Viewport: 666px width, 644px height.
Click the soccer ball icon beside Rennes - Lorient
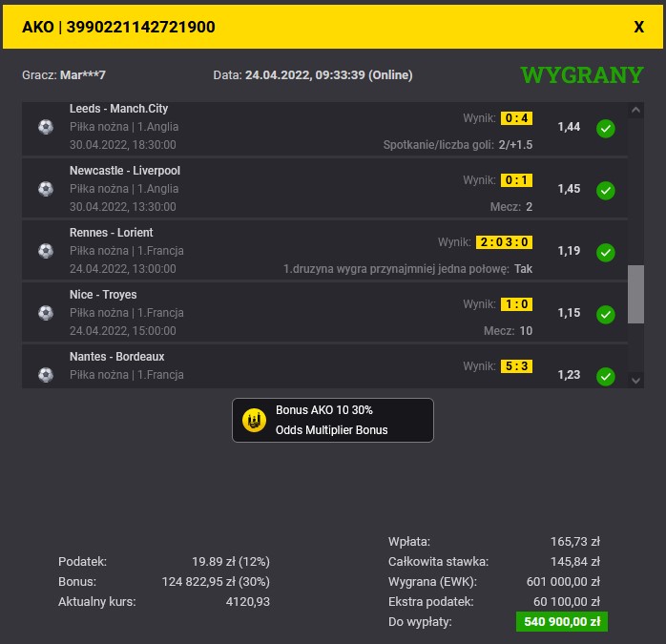click(46, 251)
